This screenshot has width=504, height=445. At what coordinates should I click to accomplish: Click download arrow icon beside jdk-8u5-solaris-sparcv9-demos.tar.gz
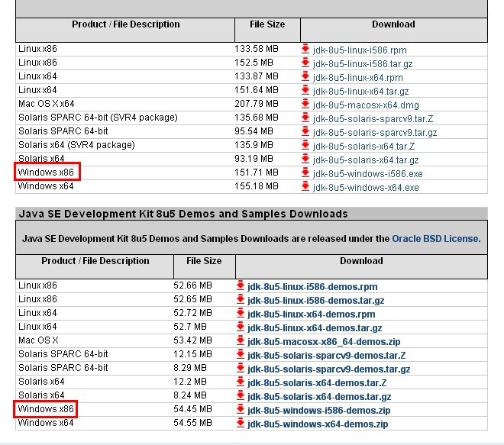click(x=241, y=368)
